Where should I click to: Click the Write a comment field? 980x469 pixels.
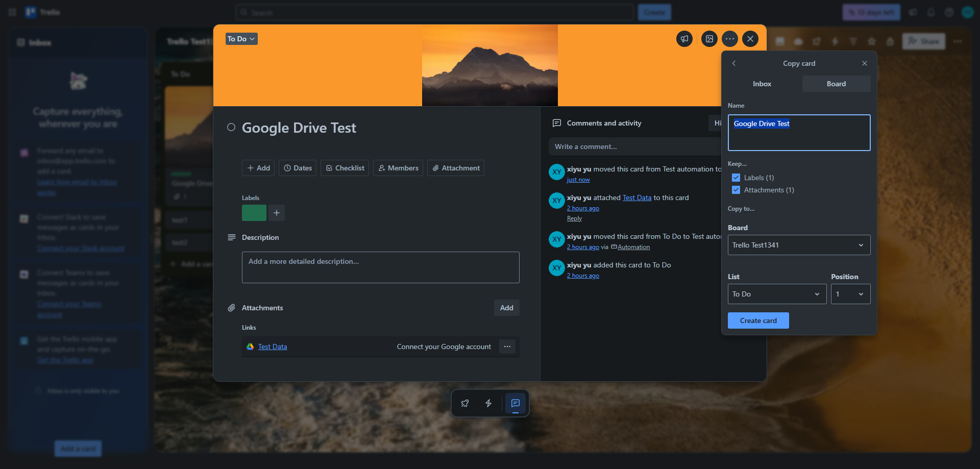pyautogui.click(x=635, y=146)
